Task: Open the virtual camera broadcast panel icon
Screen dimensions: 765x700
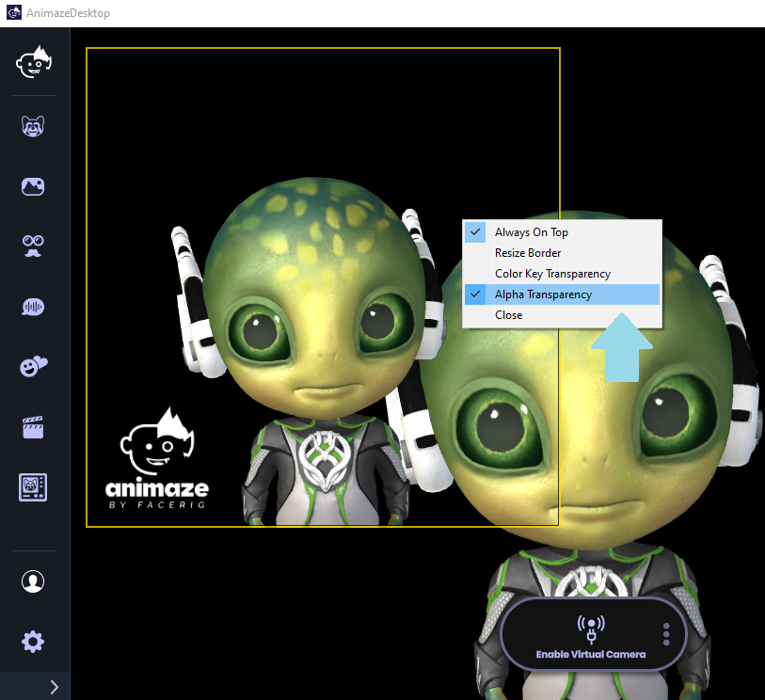Action: point(33,487)
